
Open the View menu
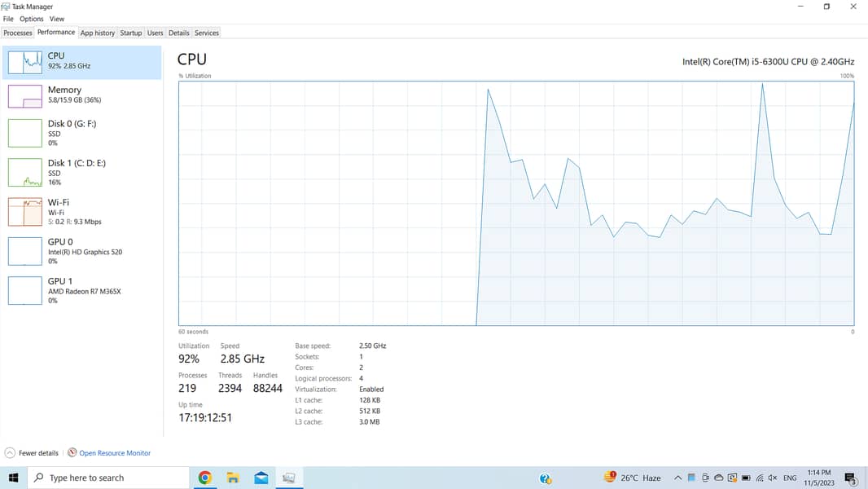coord(57,19)
